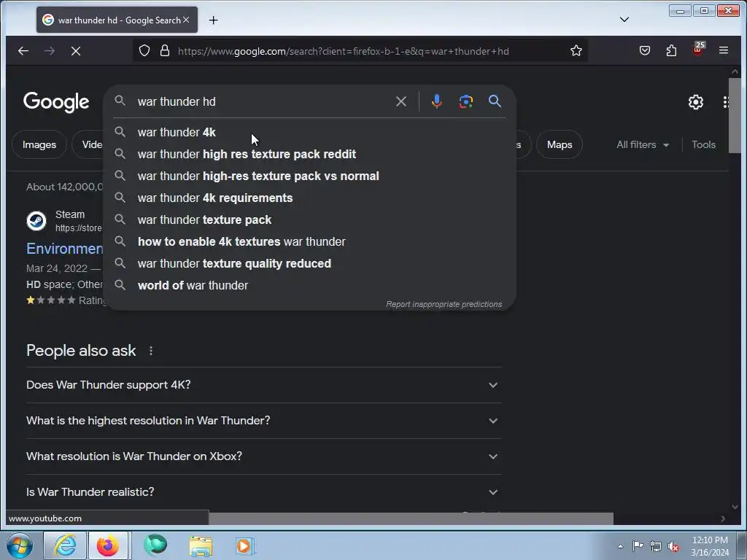Screen dimensions: 747x560
Task: Expand What resolution on Xbox question
Action: (x=264, y=456)
